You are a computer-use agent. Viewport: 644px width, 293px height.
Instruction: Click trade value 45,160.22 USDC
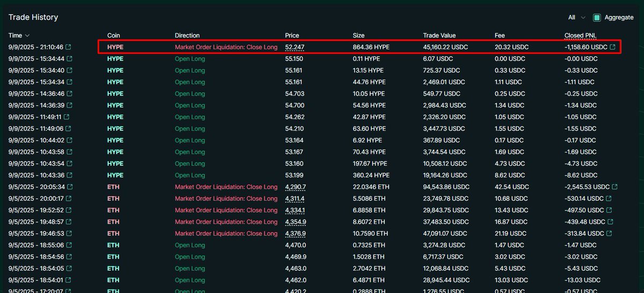(x=445, y=47)
